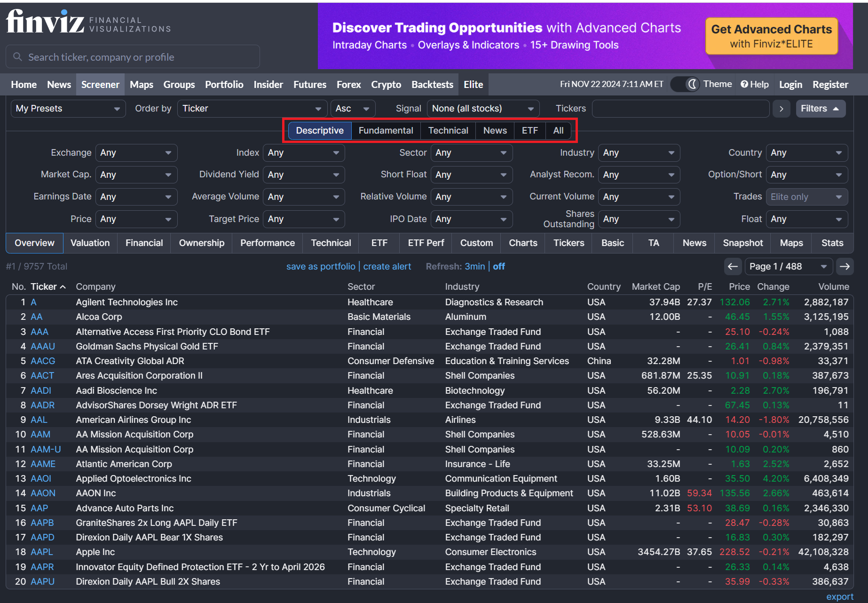Open the IPO Date filter dropdown
Viewport: 868px width, 603px height.
pyautogui.click(x=472, y=219)
